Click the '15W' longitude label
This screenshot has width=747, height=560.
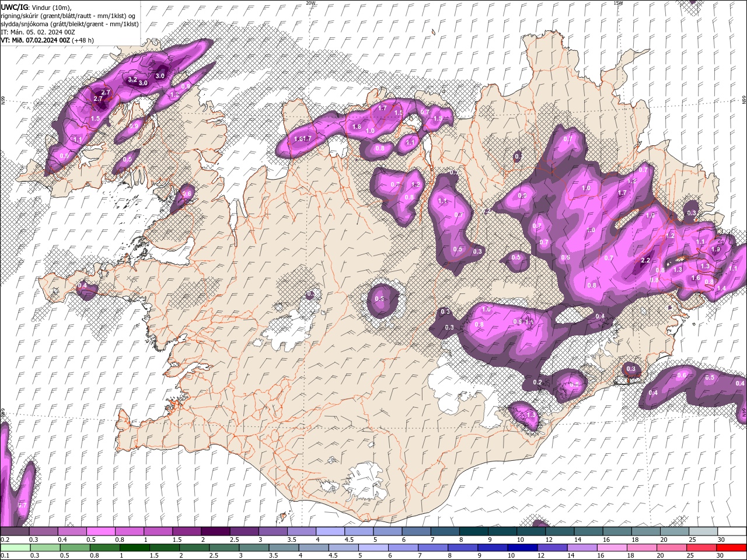(618, 3)
